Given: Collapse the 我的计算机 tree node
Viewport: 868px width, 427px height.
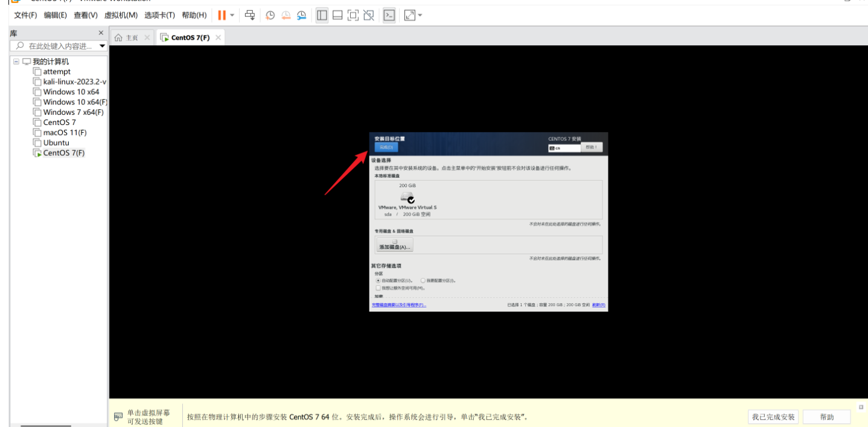Looking at the screenshot, I should tap(16, 62).
